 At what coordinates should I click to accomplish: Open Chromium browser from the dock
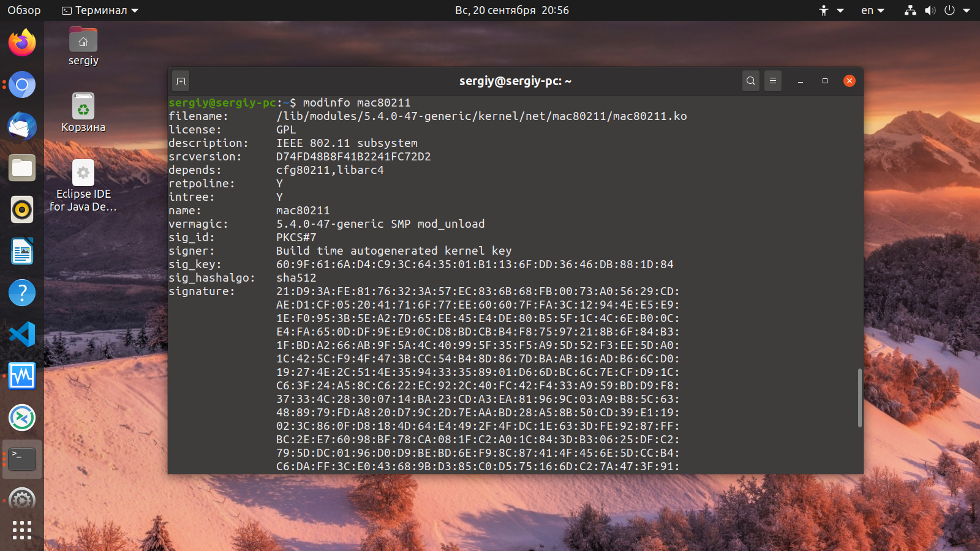pos(22,84)
